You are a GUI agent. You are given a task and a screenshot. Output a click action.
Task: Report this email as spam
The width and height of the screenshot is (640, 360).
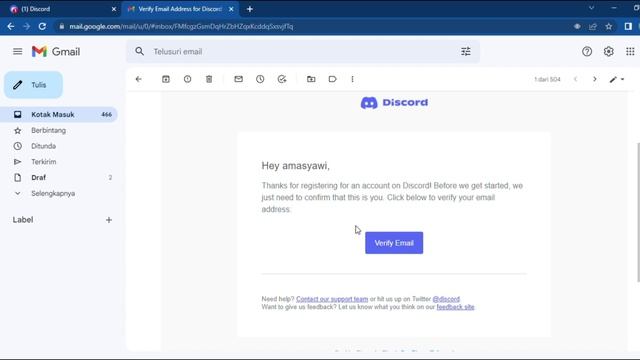click(x=187, y=79)
